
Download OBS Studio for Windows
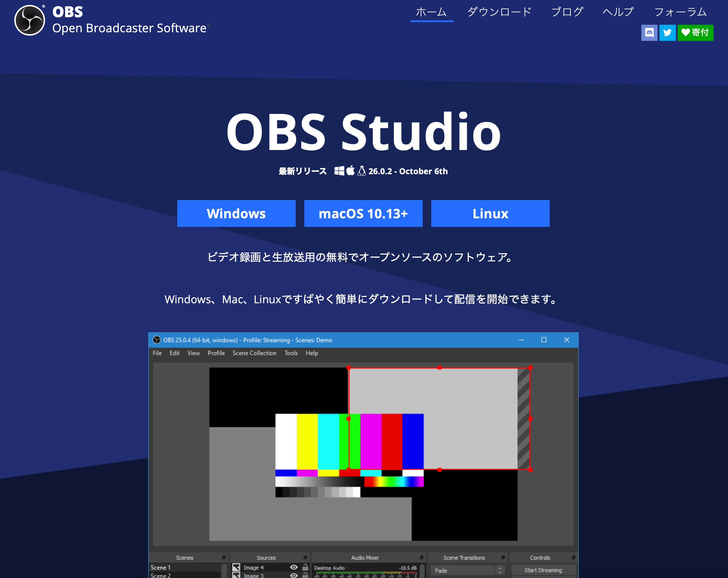[x=236, y=213]
